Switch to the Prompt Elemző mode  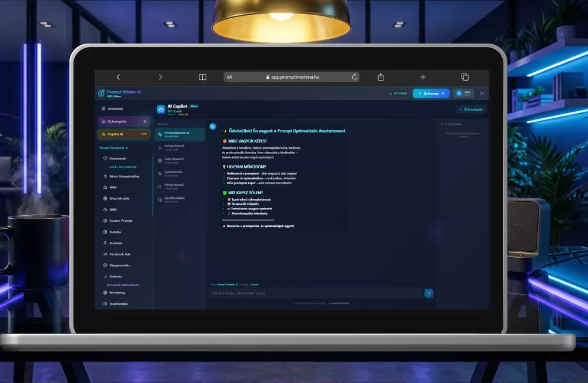tap(174, 146)
